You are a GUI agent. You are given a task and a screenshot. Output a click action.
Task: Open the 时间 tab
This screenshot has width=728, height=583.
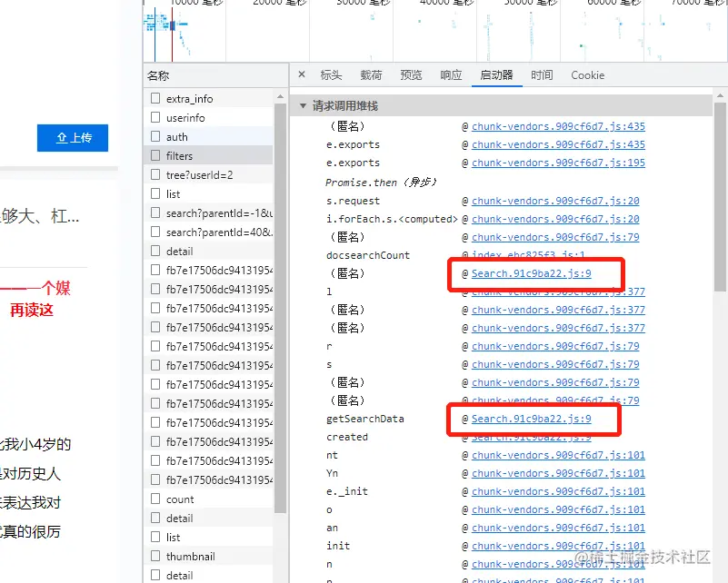click(542, 75)
